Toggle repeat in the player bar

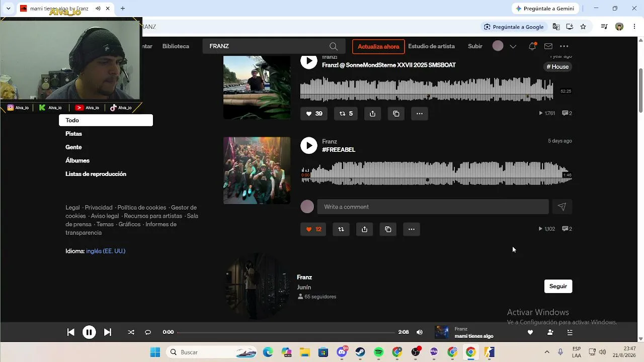click(148, 332)
